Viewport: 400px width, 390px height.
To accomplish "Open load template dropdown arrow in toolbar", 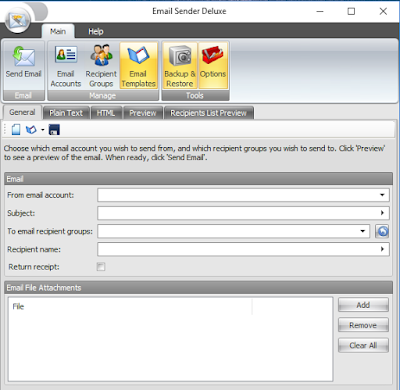I will 43,130.
